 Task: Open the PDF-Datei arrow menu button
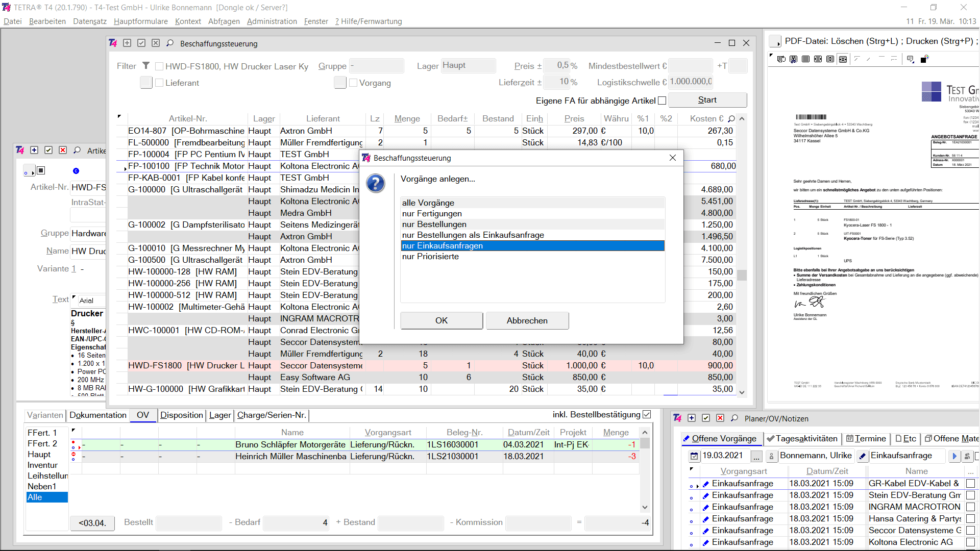click(775, 41)
